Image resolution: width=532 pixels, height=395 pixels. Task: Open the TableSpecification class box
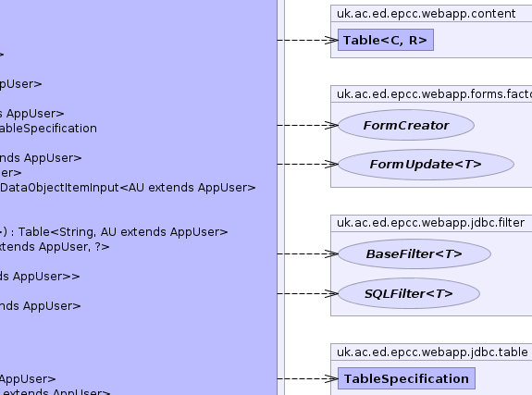pos(406,378)
